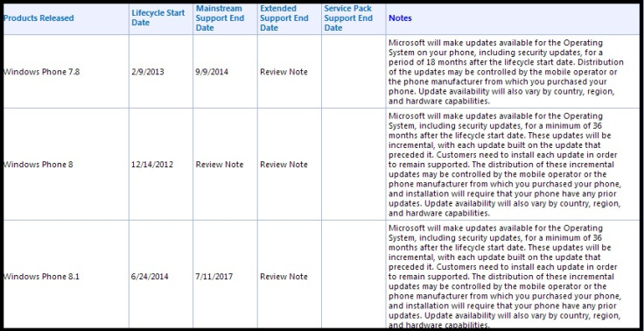Click Review Note in Windows Phone 8 extended column

point(283,165)
